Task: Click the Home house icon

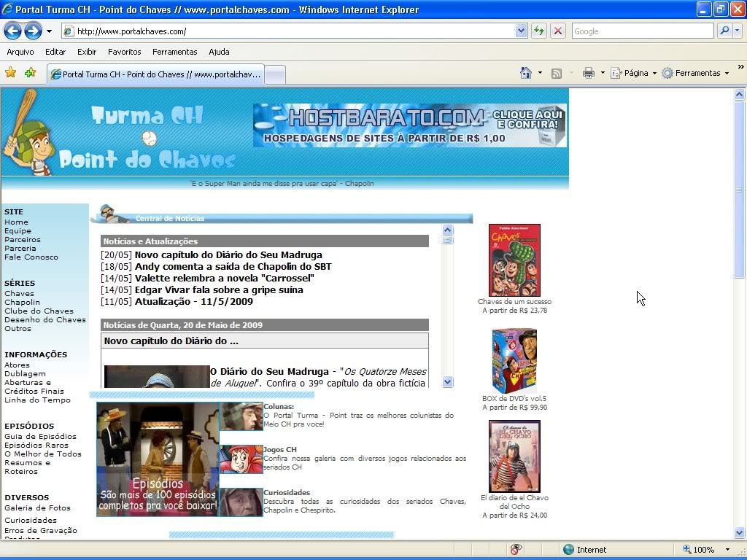Action: pyautogui.click(x=526, y=73)
